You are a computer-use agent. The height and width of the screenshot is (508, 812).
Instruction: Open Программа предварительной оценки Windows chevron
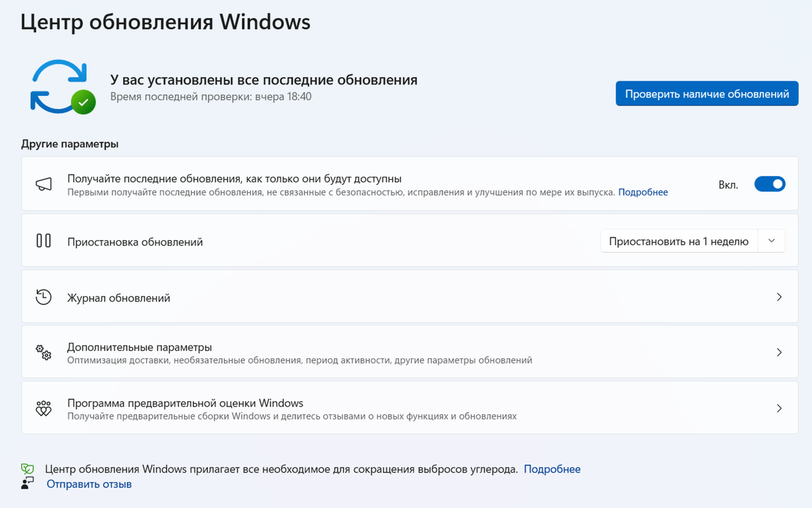click(779, 408)
